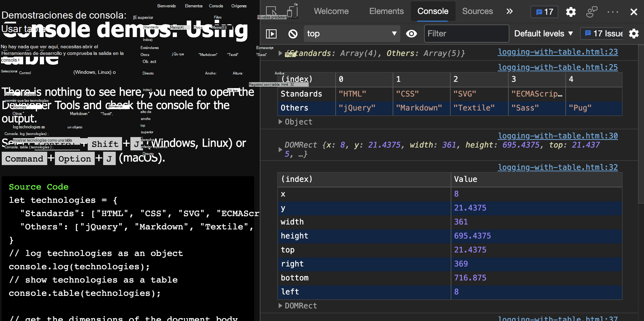Click the Value column header
Viewport: 644px width, 321px height.
click(536, 179)
